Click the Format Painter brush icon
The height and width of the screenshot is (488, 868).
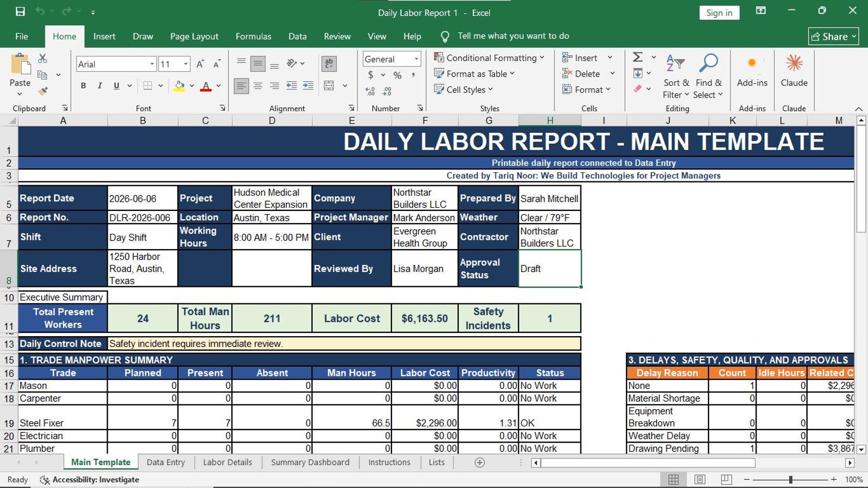(42, 91)
